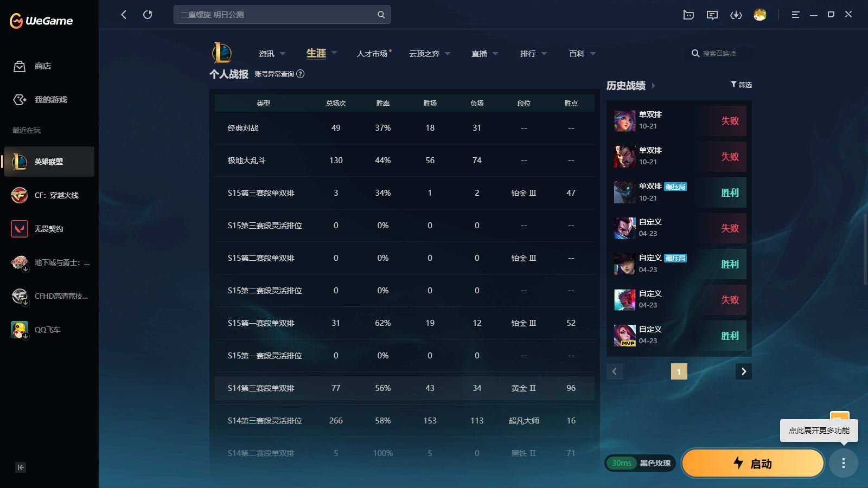Open the messages chat bubble icon
868x488 pixels.
(712, 15)
